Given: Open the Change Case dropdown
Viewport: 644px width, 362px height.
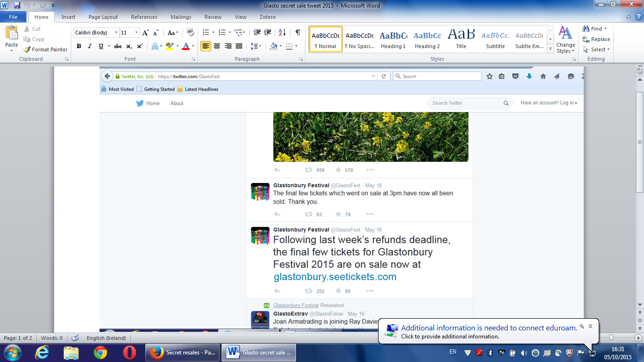Looking at the screenshot, I should click(173, 33).
